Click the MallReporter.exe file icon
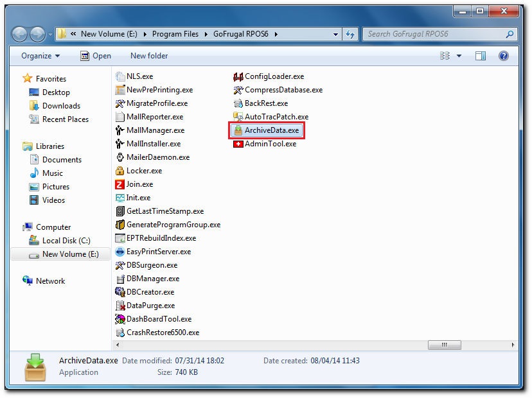The height and width of the screenshot is (398, 532). [x=120, y=117]
